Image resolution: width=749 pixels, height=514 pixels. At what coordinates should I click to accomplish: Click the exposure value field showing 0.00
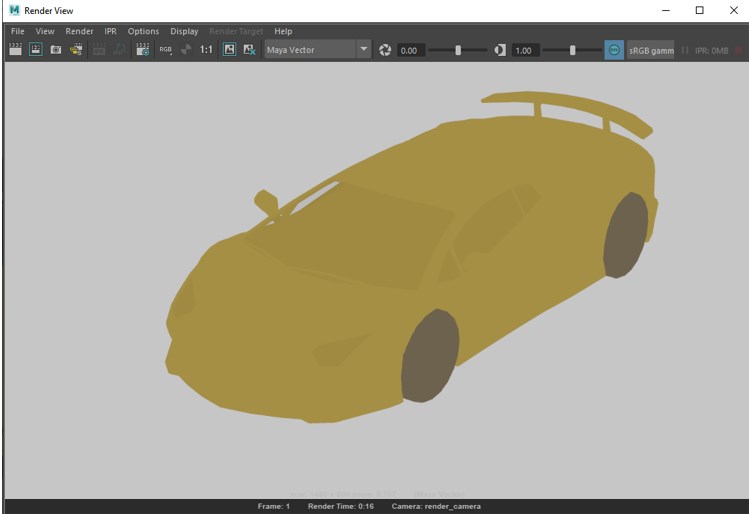tap(411, 50)
